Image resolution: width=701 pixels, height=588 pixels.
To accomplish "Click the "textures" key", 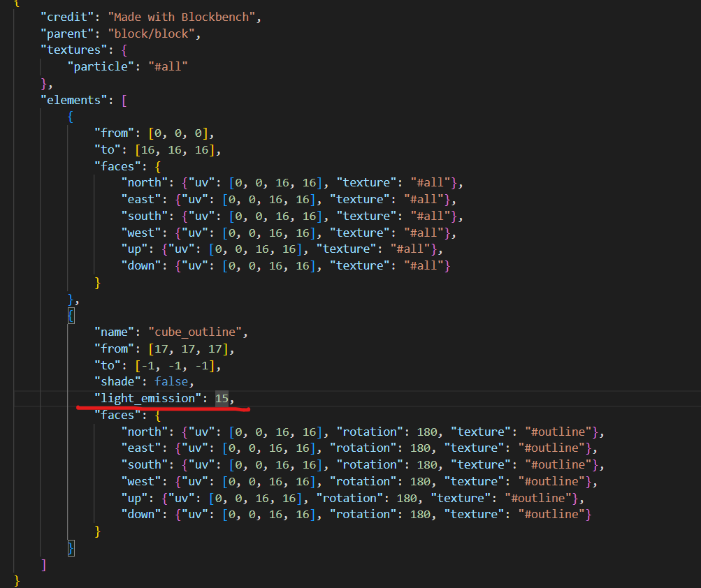I will pos(74,50).
